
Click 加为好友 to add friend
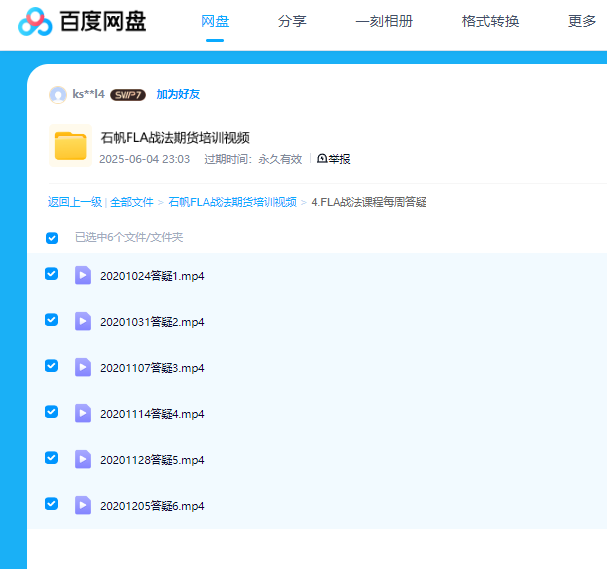click(x=178, y=95)
